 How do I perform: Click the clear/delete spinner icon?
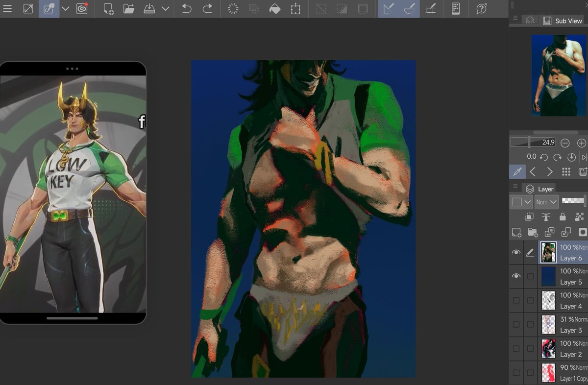coord(233,8)
